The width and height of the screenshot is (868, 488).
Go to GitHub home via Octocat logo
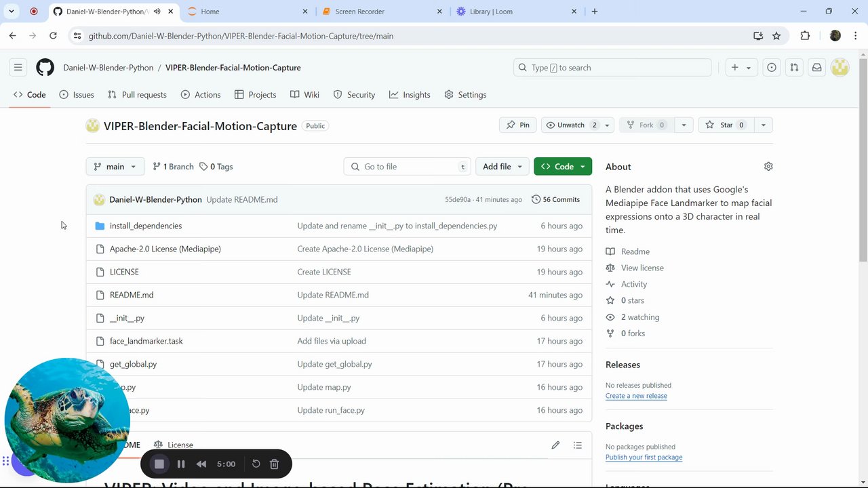(x=45, y=67)
